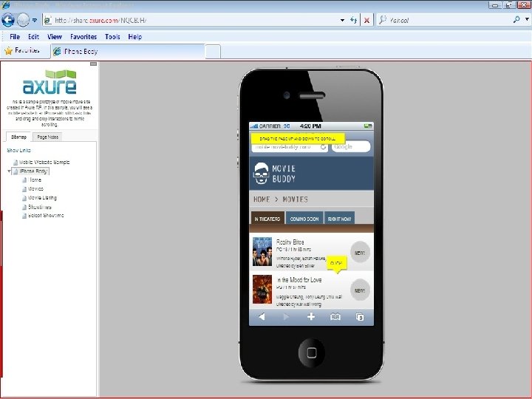Click the yellow CLICK callout bubble
Image resolution: width=532 pixels, height=399 pixels.
coord(337,264)
